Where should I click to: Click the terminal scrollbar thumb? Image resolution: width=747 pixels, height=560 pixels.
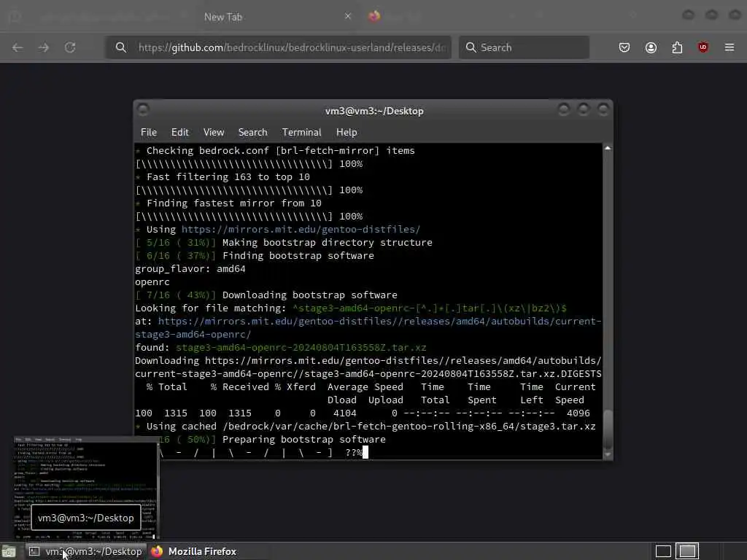(x=608, y=429)
